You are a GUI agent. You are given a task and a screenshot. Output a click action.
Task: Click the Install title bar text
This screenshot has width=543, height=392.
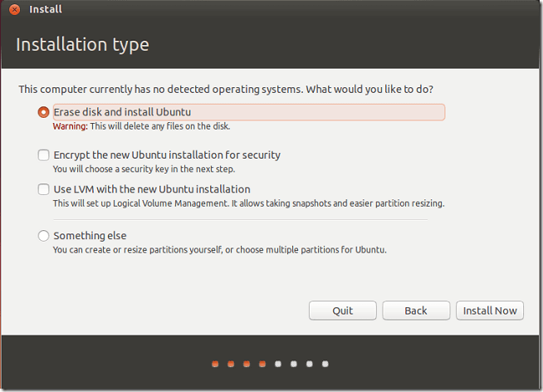coord(46,9)
